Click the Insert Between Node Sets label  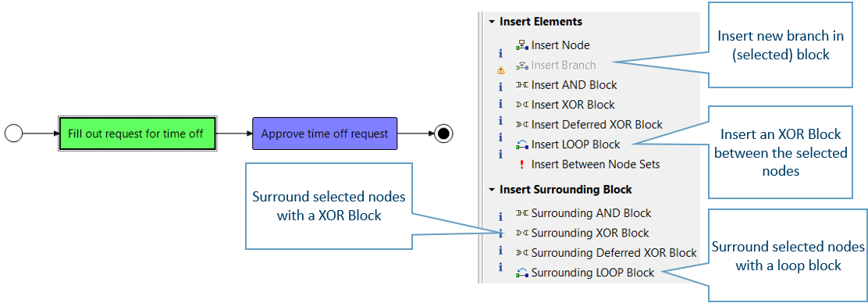pos(596,165)
